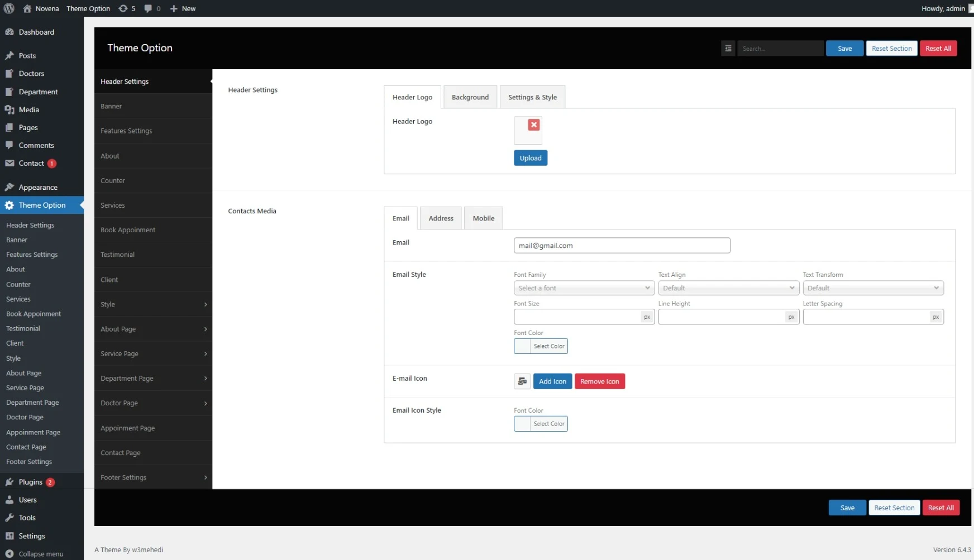Switch to the Address tab
The width and height of the screenshot is (974, 560).
pos(441,218)
